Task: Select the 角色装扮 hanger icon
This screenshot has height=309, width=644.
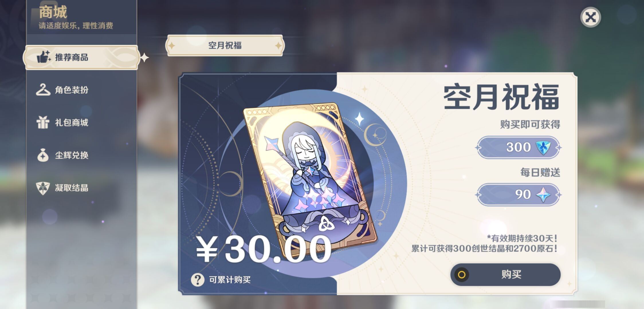Action: [43, 90]
